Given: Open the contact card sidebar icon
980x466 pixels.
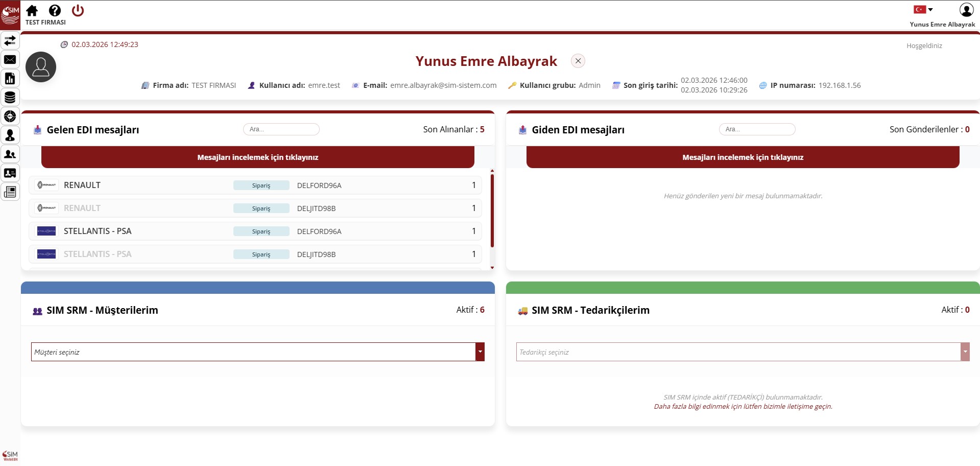Looking at the screenshot, I should click(10, 173).
